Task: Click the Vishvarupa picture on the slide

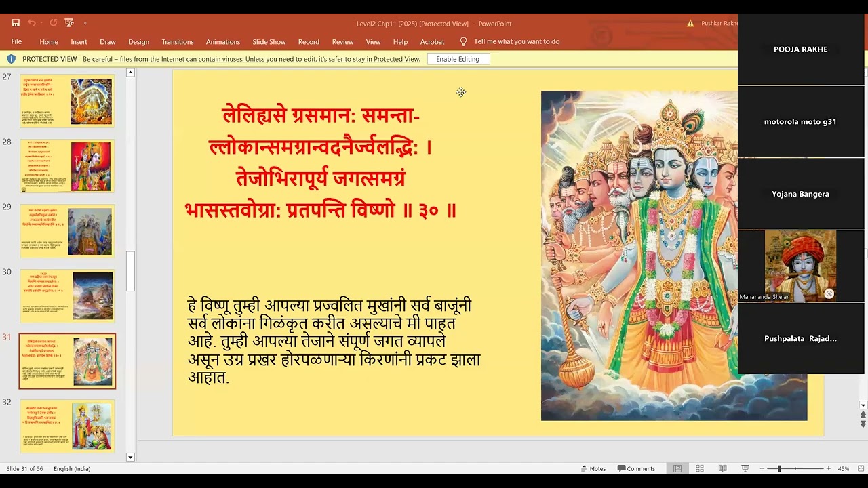Action: point(674,256)
